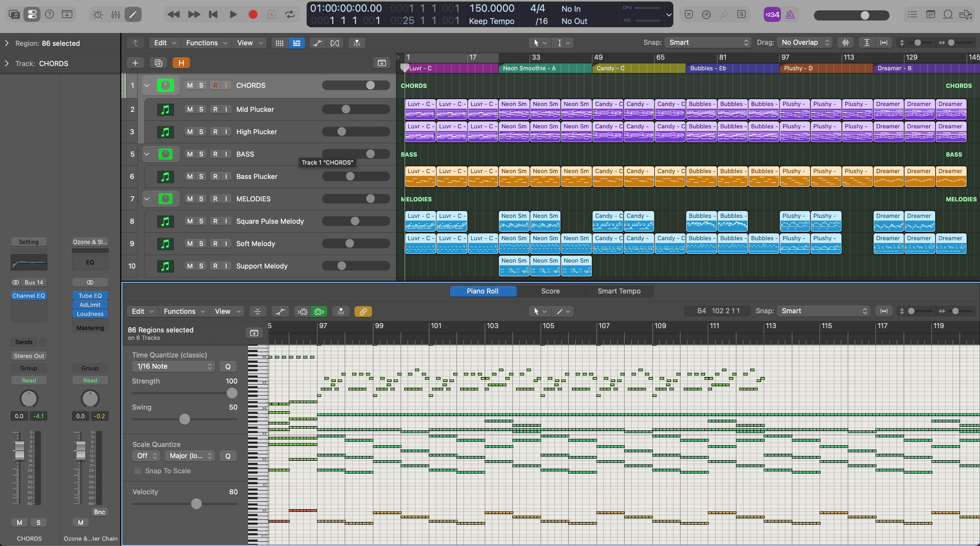Open the tracks area Functions menu
The image size is (980, 546).
coord(206,43)
